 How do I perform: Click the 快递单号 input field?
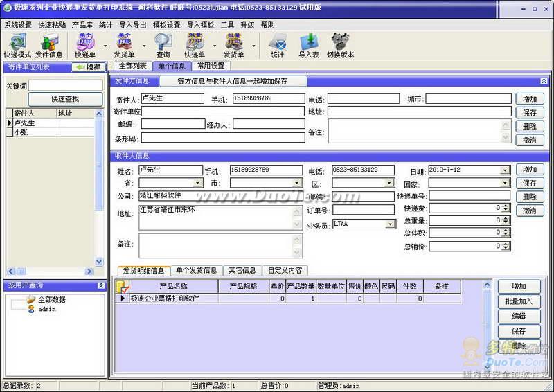tap(470, 196)
